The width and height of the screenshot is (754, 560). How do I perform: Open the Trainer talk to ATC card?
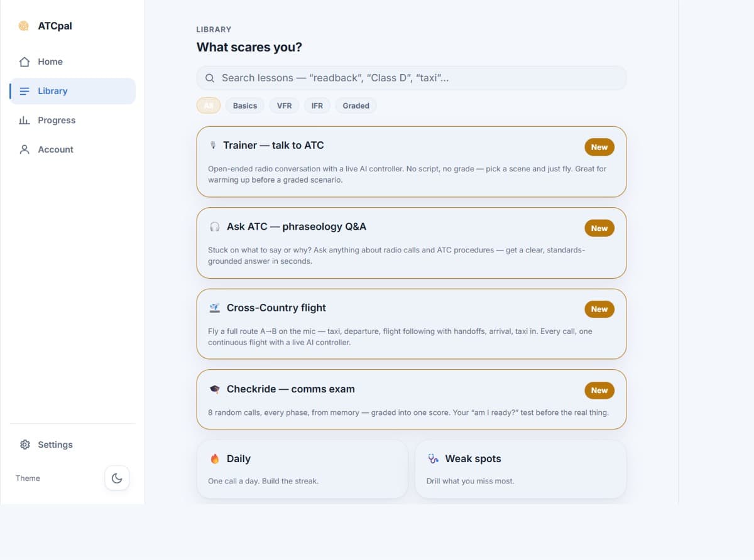(x=412, y=162)
